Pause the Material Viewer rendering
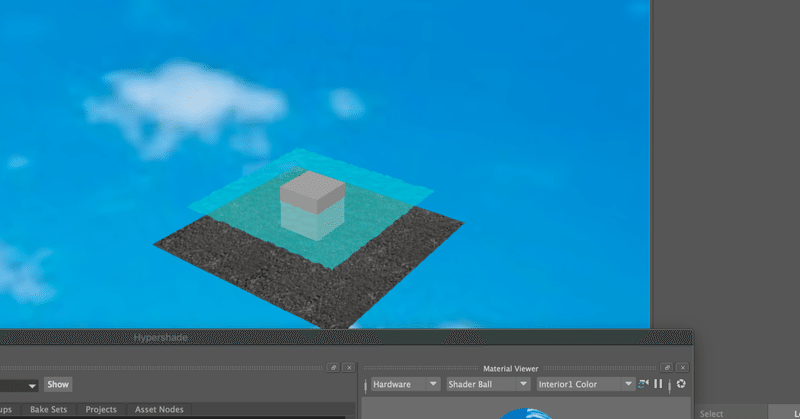The width and height of the screenshot is (800, 419). [x=658, y=384]
